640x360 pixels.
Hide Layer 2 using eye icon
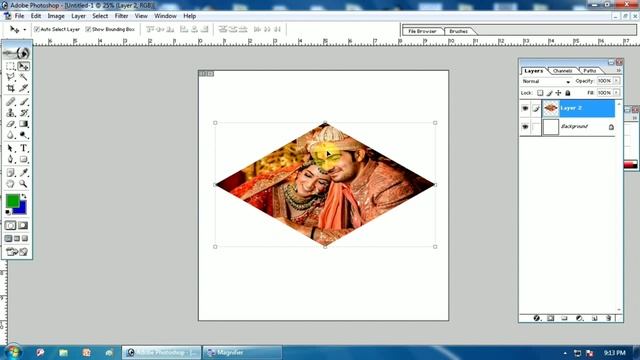[525, 108]
